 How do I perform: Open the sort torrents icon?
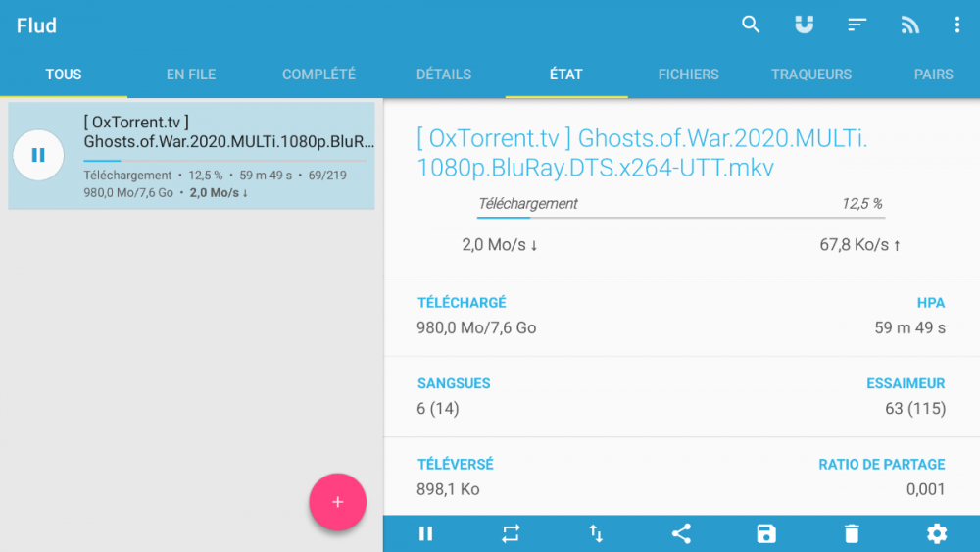coord(857,25)
